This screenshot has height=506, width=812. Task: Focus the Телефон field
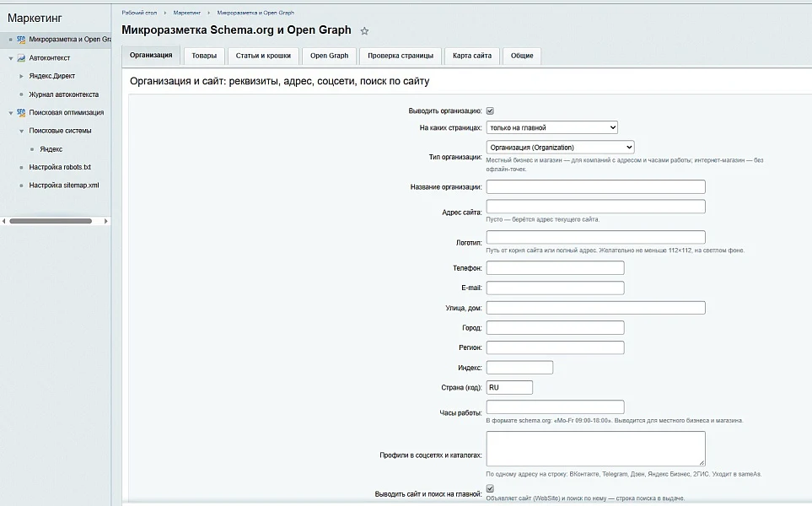coord(555,268)
